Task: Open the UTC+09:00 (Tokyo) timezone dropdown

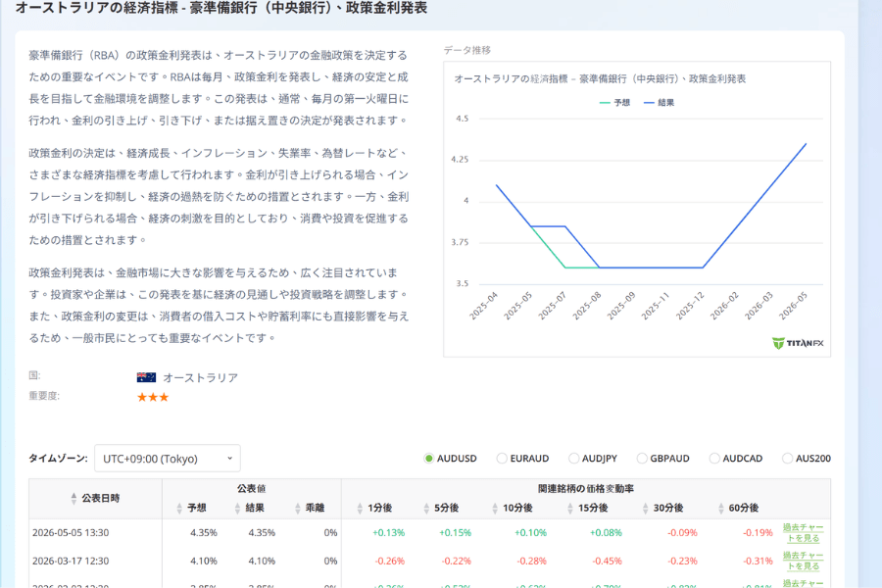Action: (x=168, y=459)
